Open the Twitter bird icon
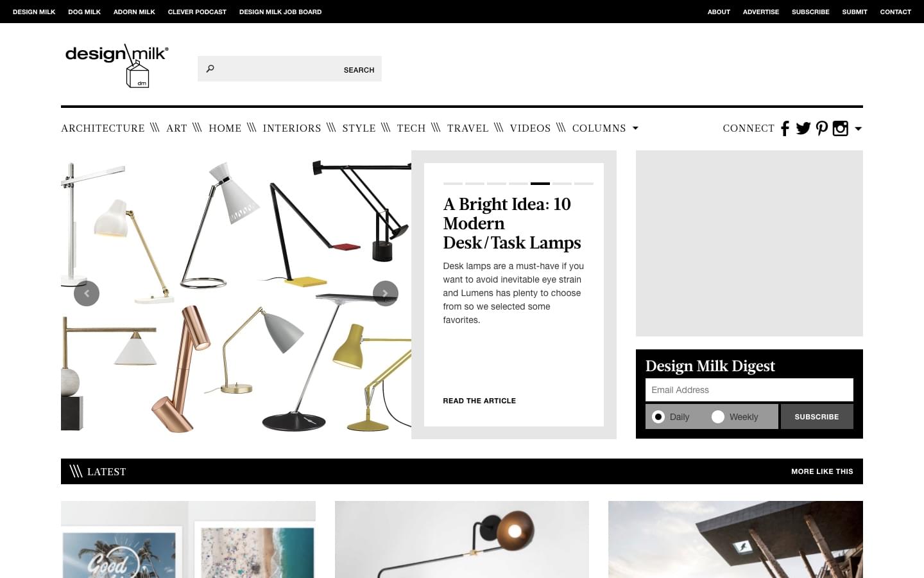This screenshot has width=924, height=578. click(x=803, y=128)
